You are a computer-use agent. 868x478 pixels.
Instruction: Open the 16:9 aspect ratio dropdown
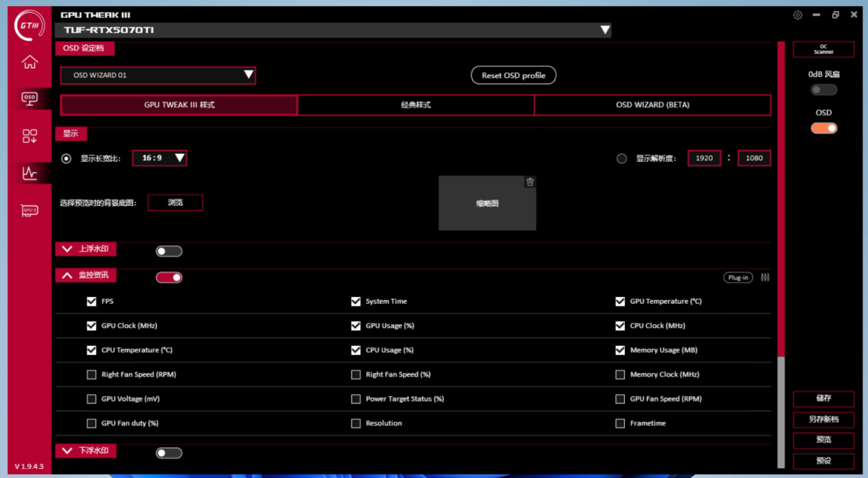coord(159,158)
